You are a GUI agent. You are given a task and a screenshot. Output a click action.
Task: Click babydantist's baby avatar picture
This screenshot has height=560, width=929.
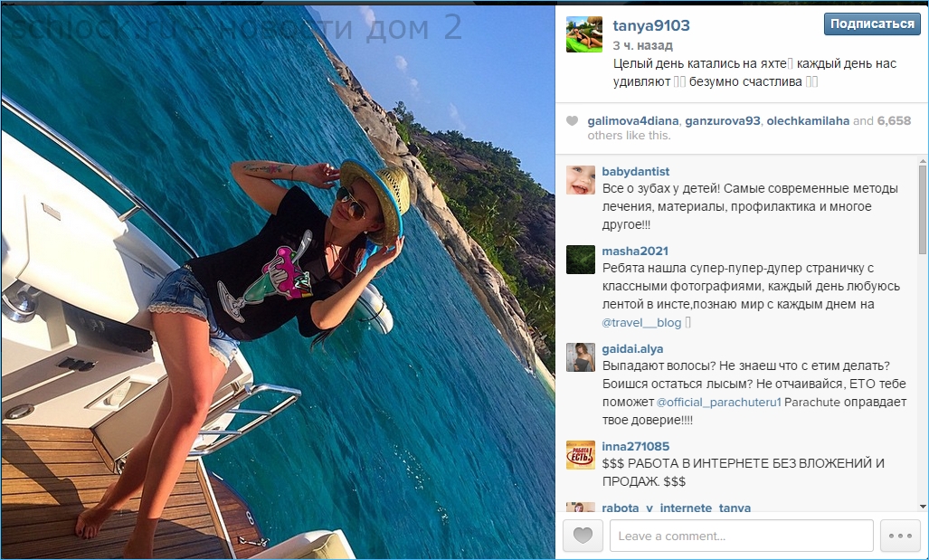tap(581, 180)
